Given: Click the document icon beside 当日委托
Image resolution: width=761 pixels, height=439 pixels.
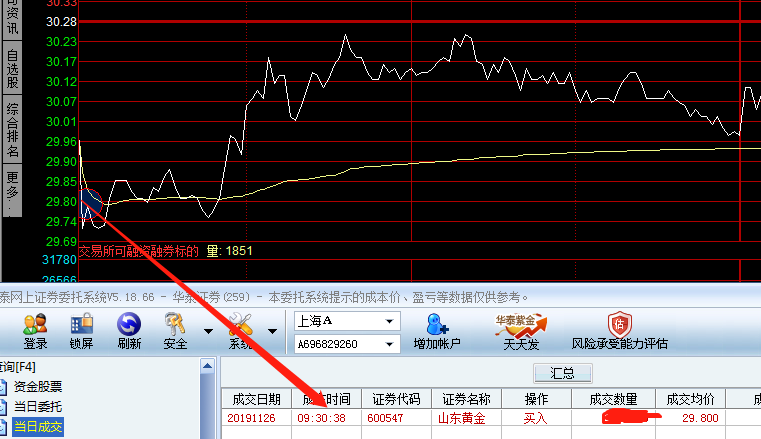Looking at the screenshot, I should pos(3,406).
